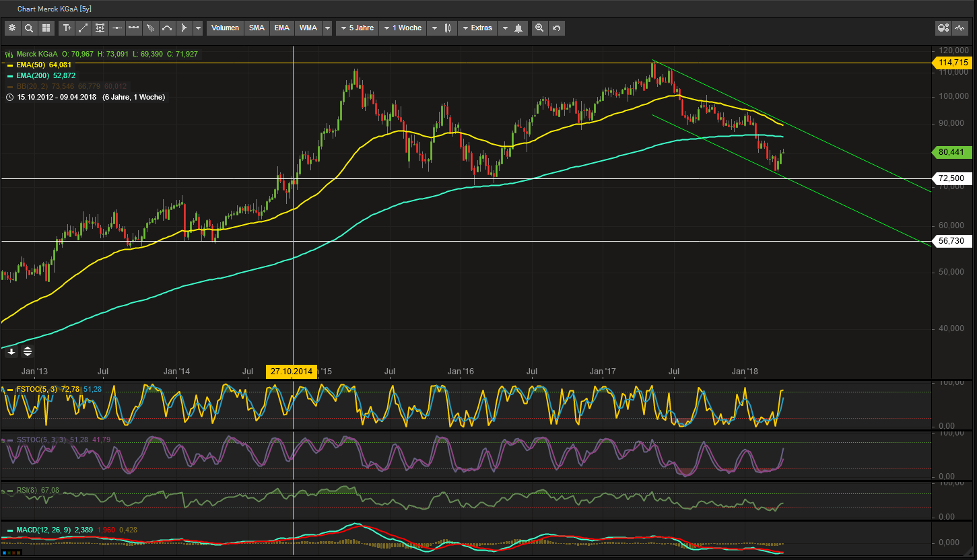
Task: Toggle the Volumen indicator
Action: [225, 28]
